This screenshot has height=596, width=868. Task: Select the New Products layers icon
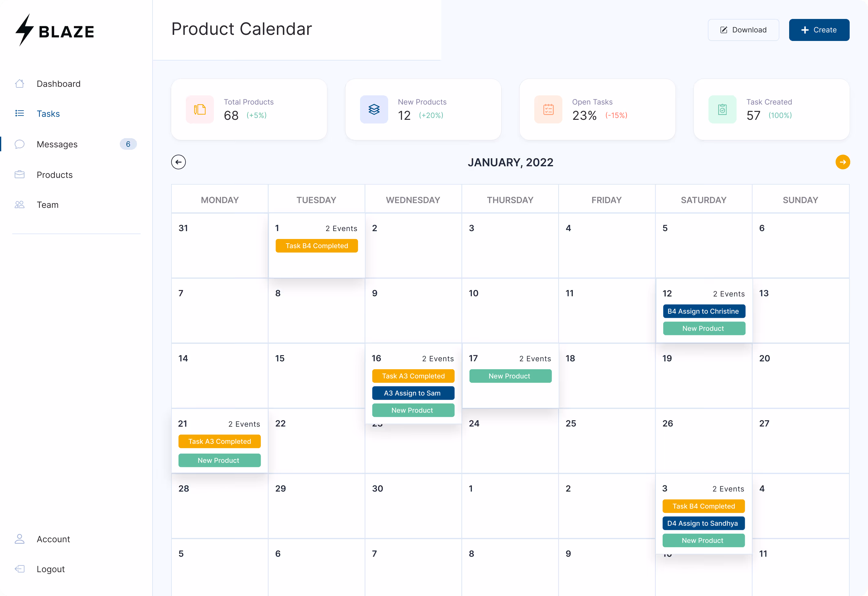[374, 109]
